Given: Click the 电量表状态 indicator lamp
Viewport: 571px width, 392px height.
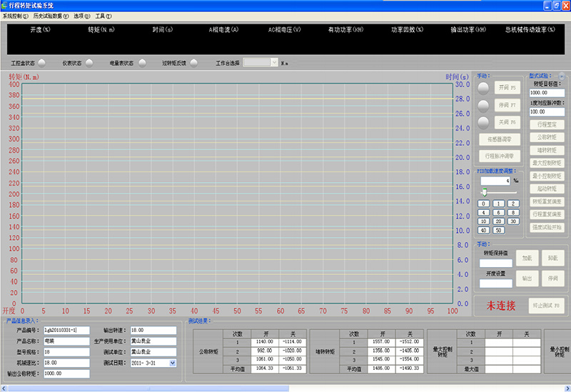Looking at the screenshot, I should click(142, 63).
